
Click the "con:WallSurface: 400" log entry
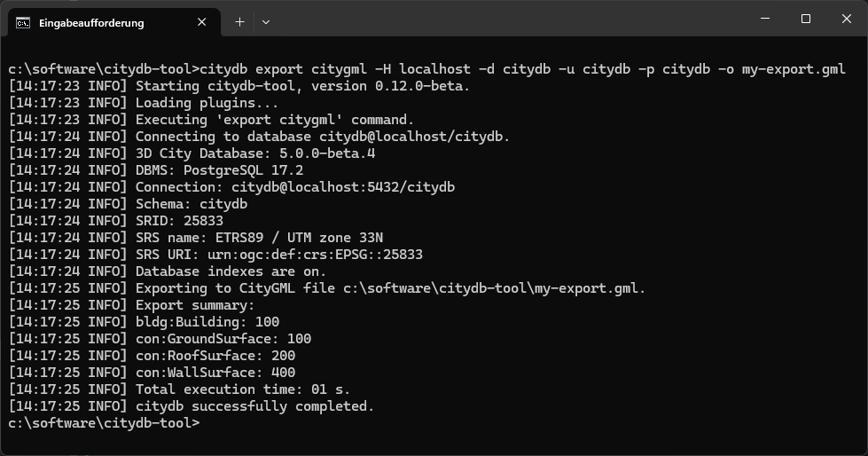point(215,373)
